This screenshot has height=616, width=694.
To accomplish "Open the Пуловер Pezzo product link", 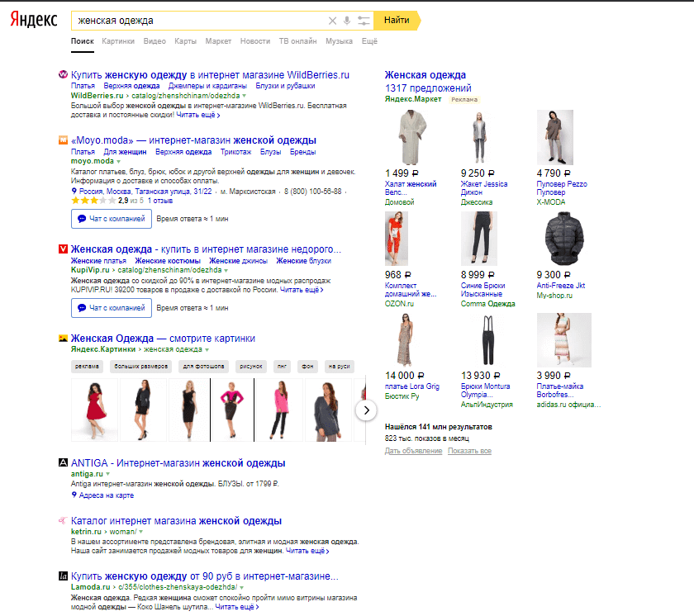I will tap(562, 188).
